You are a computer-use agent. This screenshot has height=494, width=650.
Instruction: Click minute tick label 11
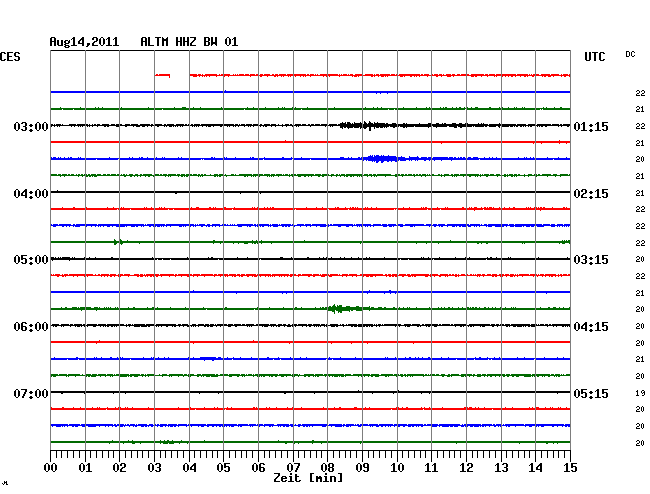(431, 468)
